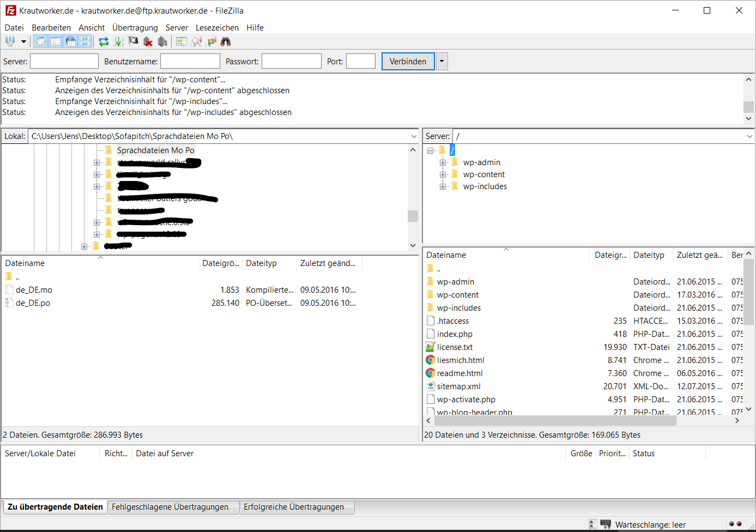Select readme.html Chrome file icon
Viewport: 756px width, 532px height.
click(x=431, y=373)
